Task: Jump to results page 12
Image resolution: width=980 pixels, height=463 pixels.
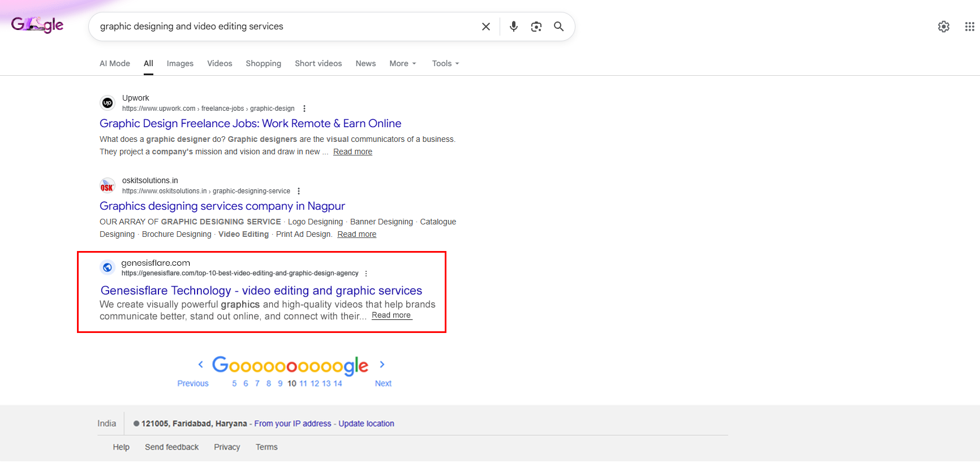Action: point(315,383)
